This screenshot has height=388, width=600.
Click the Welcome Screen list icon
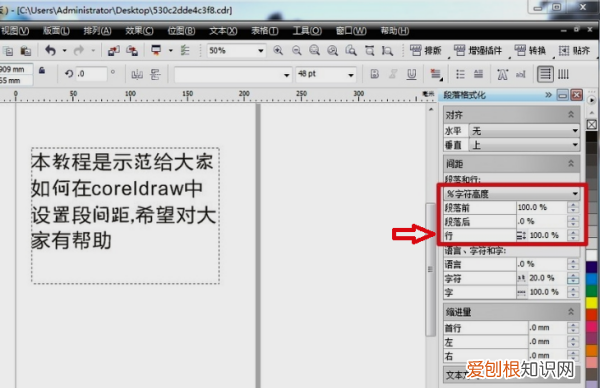click(x=185, y=50)
